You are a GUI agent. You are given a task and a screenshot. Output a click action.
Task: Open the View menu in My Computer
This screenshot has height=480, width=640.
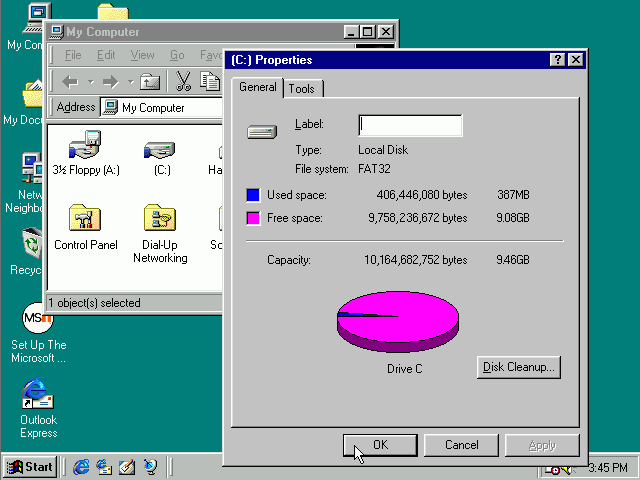point(142,55)
